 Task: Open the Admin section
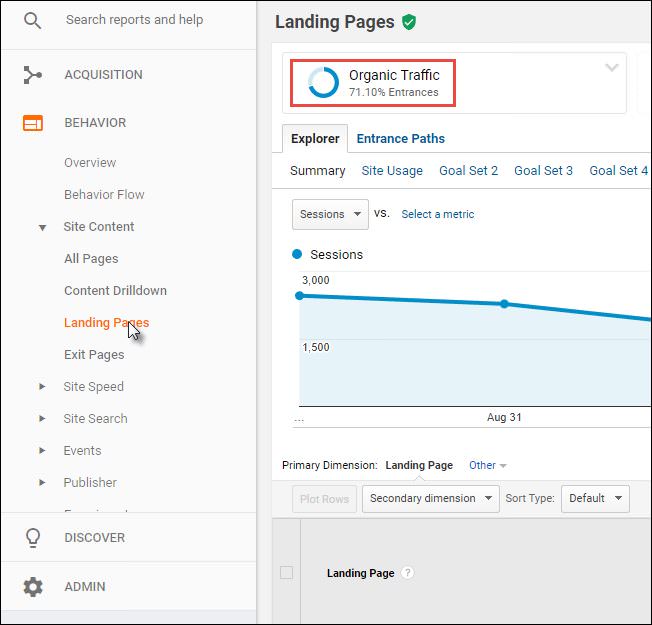tap(85, 587)
